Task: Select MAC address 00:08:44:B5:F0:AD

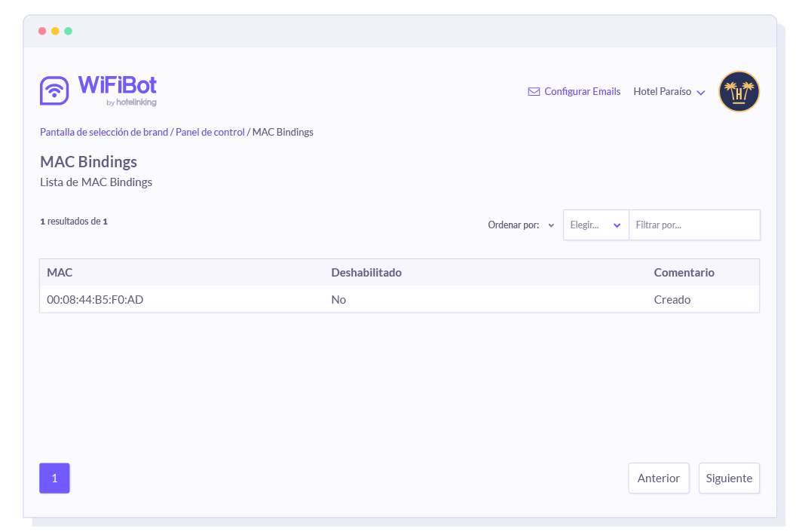Action: click(95, 300)
